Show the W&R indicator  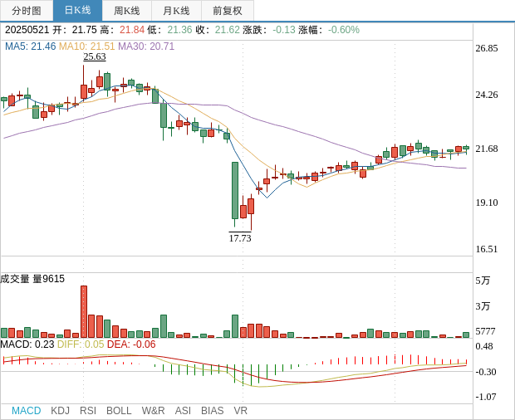153,411
